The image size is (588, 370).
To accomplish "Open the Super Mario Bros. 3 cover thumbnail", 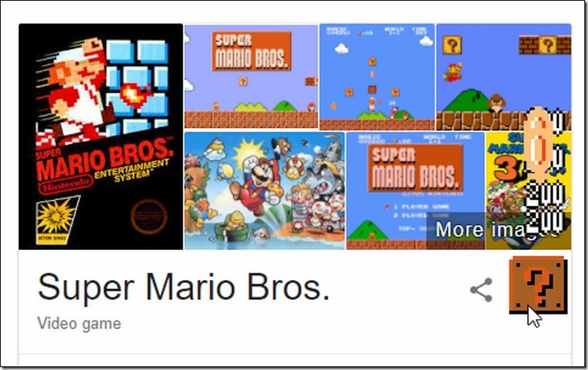I will (528, 190).
